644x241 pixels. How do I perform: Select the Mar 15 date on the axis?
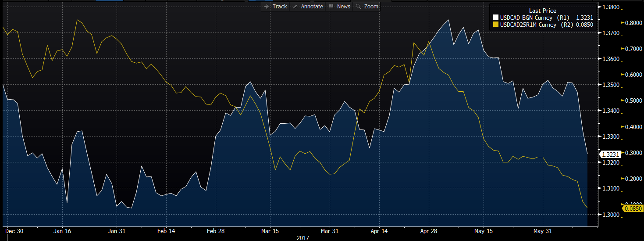270,231
